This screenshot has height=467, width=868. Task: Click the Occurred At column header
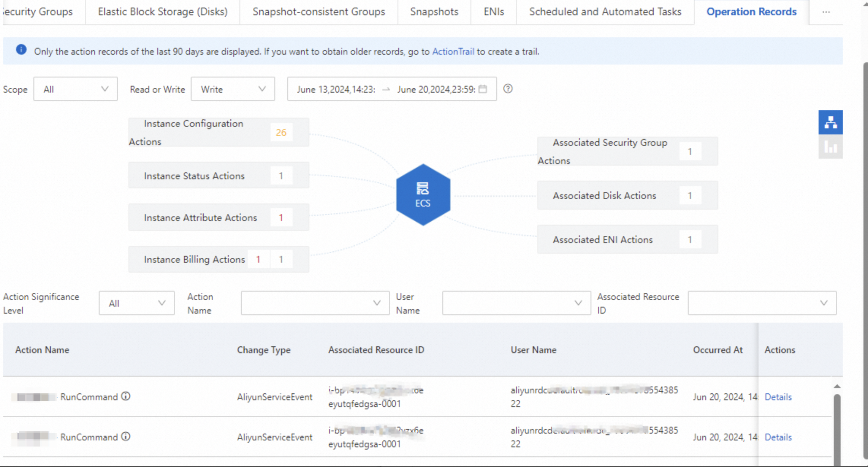718,350
